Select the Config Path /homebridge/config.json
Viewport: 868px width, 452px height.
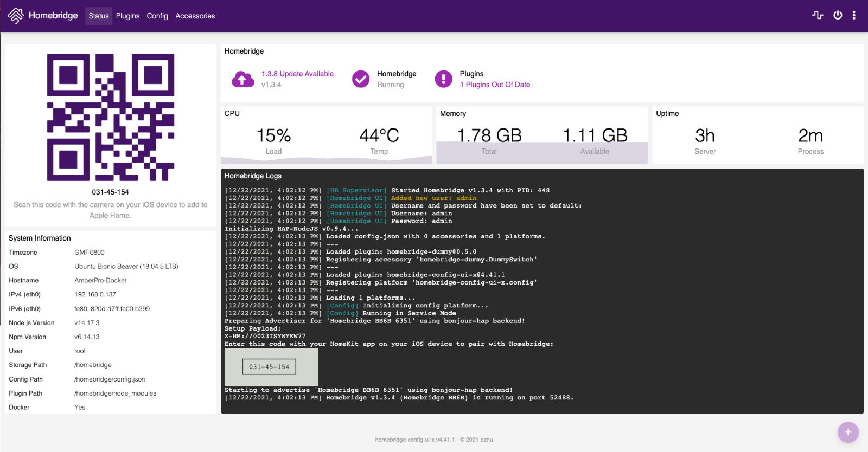tap(110, 379)
